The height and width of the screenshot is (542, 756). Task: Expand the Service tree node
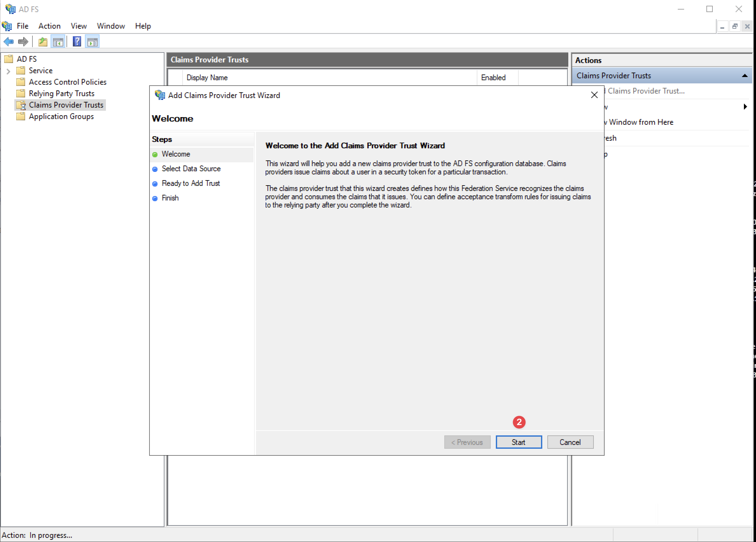8,71
